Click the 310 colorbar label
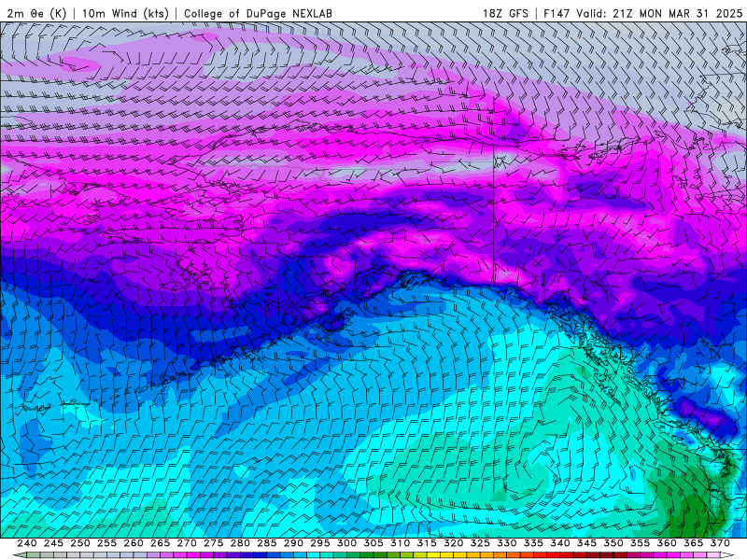This screenshot has height=560, width=747. point(401,543)
